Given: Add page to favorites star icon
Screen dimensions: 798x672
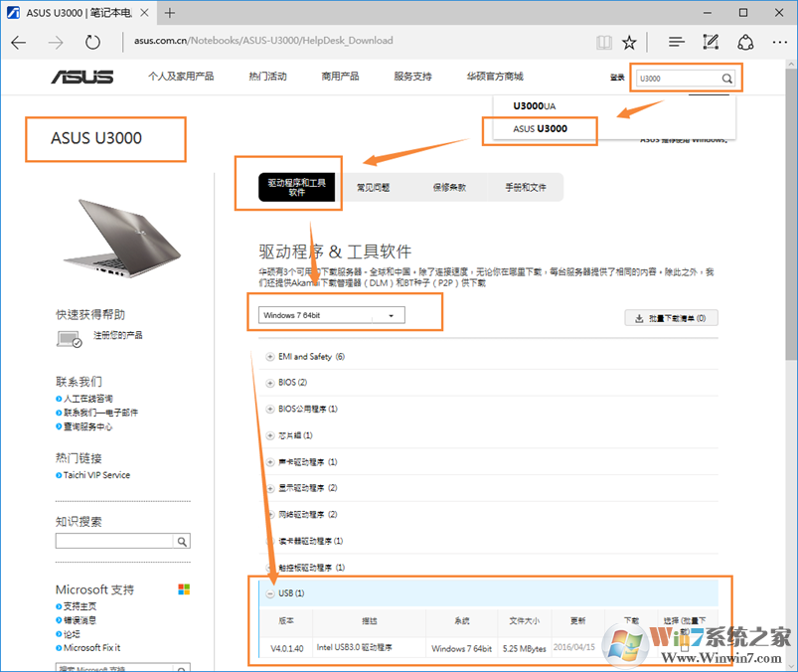Looking at the screenshot, I should point(629,42).
